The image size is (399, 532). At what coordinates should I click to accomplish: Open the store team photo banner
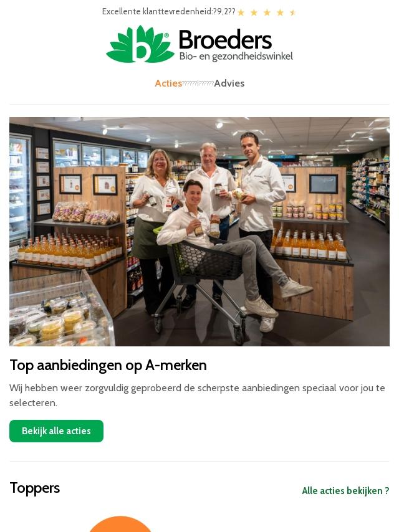(x=199, y=232)
